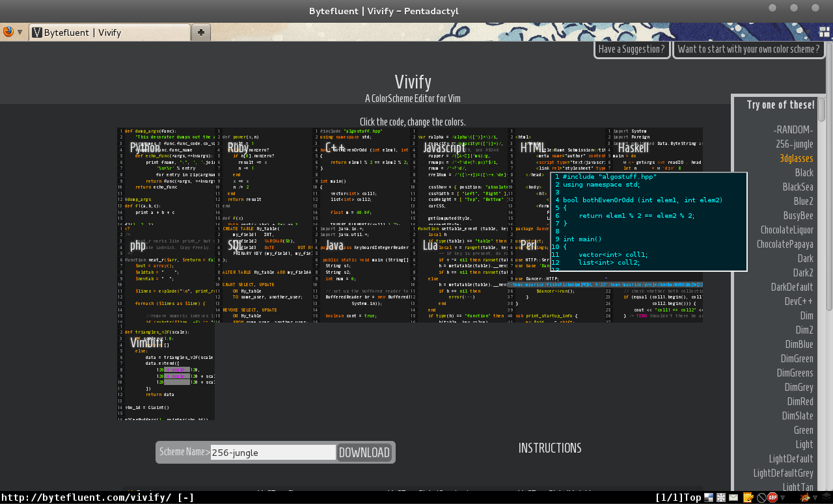Choose the LightDefaultGrey color scheme

pos(784,473)
